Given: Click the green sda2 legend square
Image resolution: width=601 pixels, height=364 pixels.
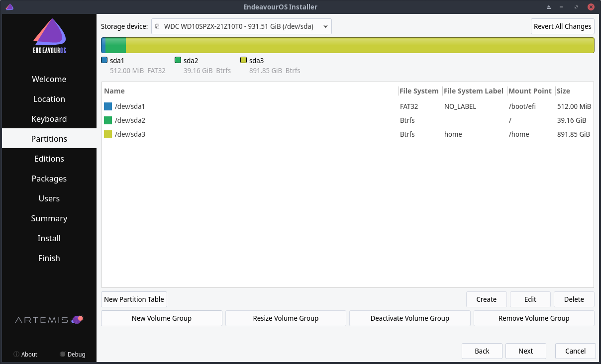Looking at the screenshot, I should pos(178,60).
